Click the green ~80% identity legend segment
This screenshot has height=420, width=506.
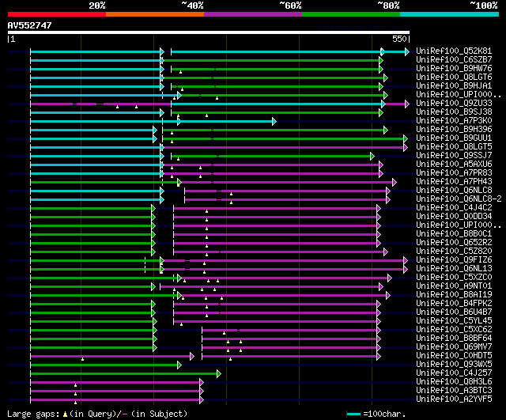(x=351, y=14)
